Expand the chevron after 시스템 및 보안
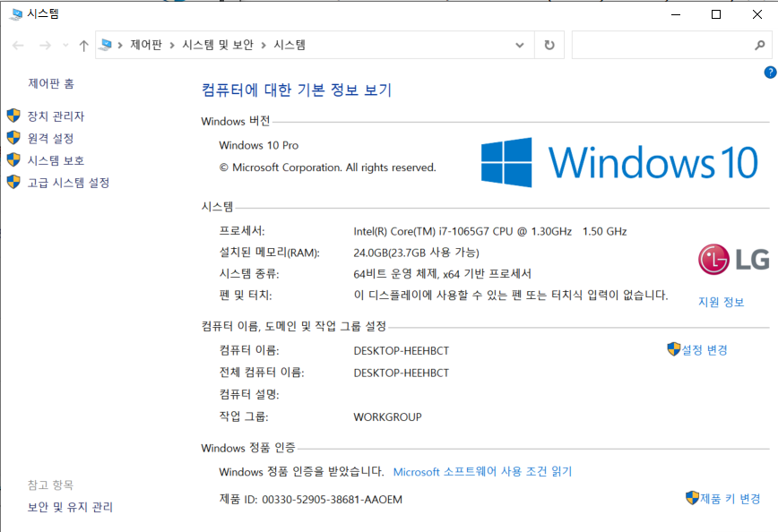This screenshot has height=532, width=778. (x=264, y=46)
